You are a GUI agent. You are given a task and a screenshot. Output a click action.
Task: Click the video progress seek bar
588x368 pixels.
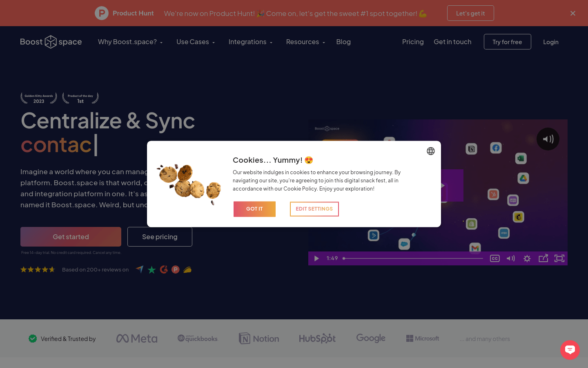(x=412, y=258)
